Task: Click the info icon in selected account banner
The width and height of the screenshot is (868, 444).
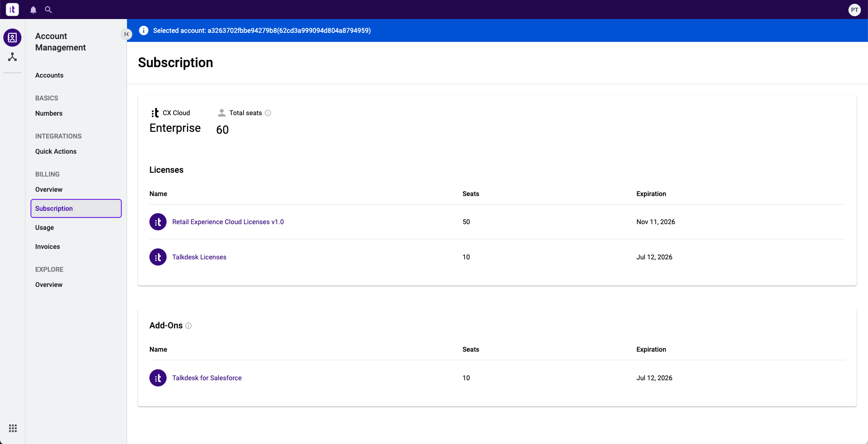Action: pyautogui.click(x=144, y=30)
